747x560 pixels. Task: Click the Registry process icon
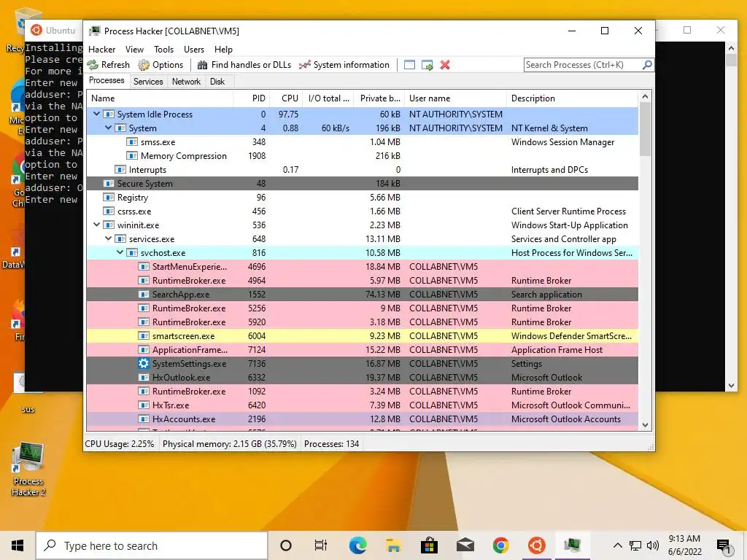coord(109,197)
